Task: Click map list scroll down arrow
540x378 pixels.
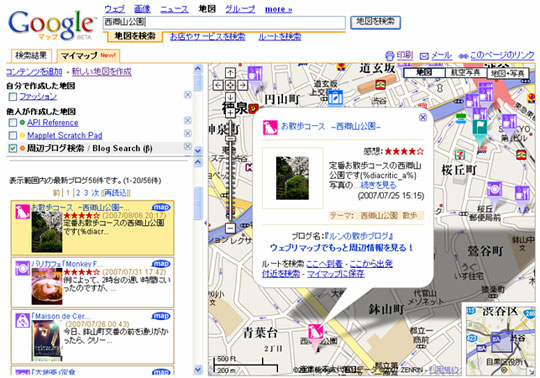Action: point(198,150)
